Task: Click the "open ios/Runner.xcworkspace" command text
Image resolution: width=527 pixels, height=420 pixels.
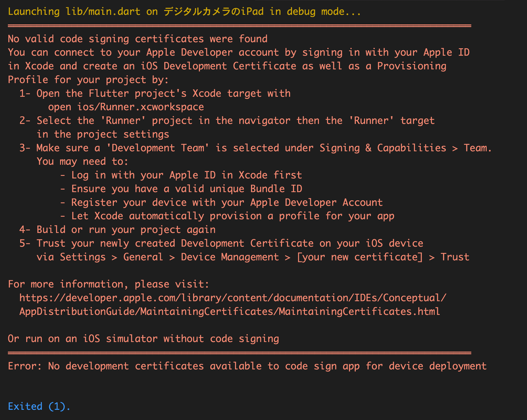Action: (x=126, y=107)
